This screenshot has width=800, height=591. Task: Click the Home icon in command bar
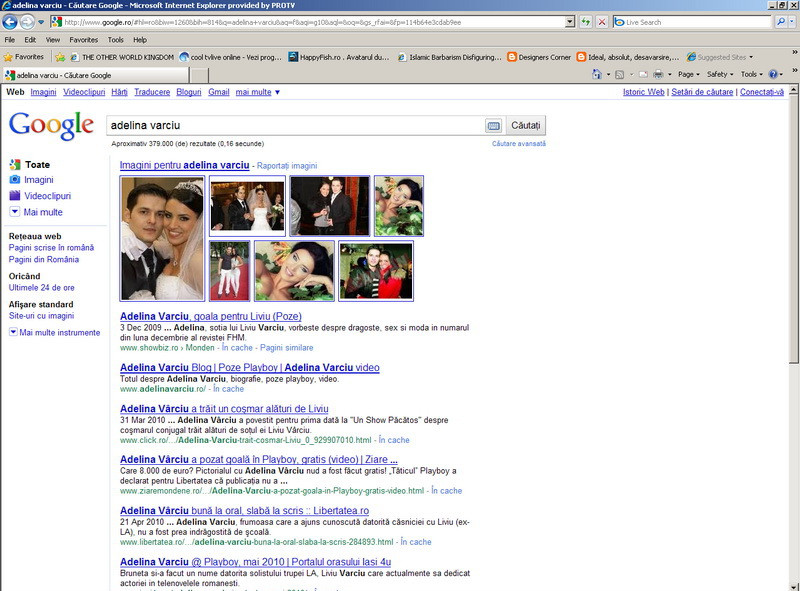[x=597, y=74]
